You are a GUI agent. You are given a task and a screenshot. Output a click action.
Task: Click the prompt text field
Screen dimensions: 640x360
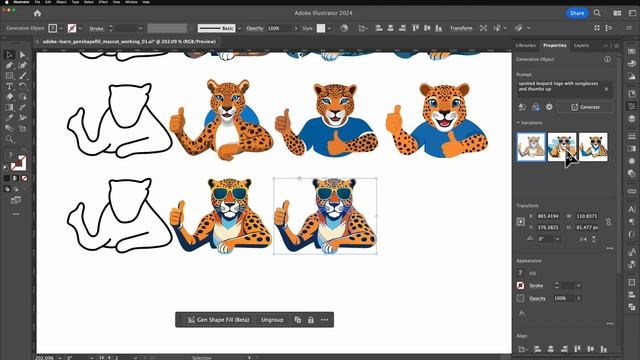564,89
